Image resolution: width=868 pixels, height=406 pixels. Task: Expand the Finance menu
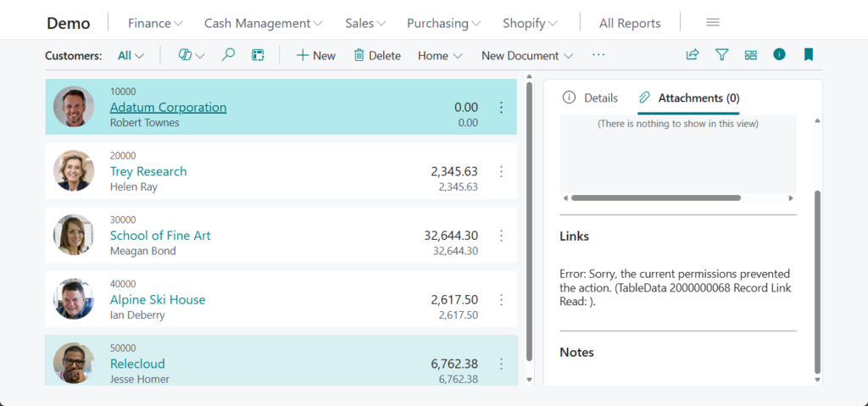pos(155,23)
